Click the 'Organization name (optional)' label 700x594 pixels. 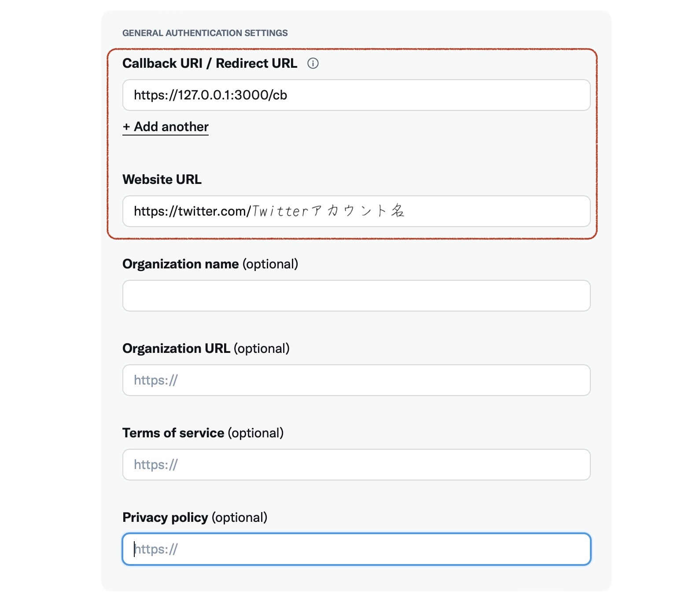210,264
